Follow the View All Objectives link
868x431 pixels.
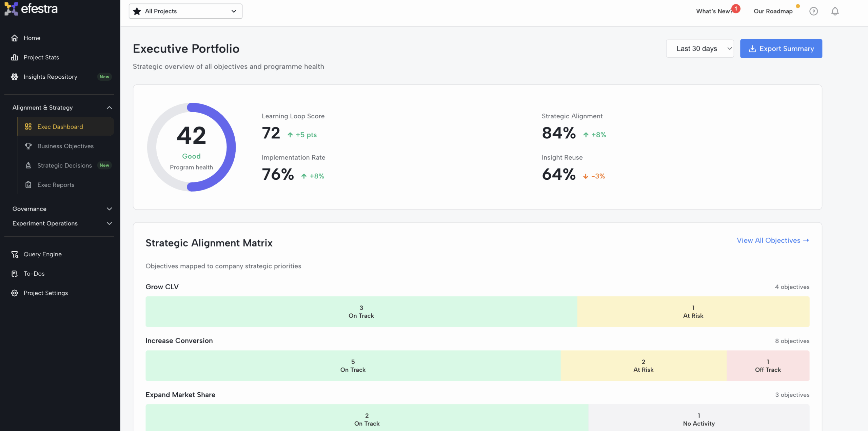773,240
